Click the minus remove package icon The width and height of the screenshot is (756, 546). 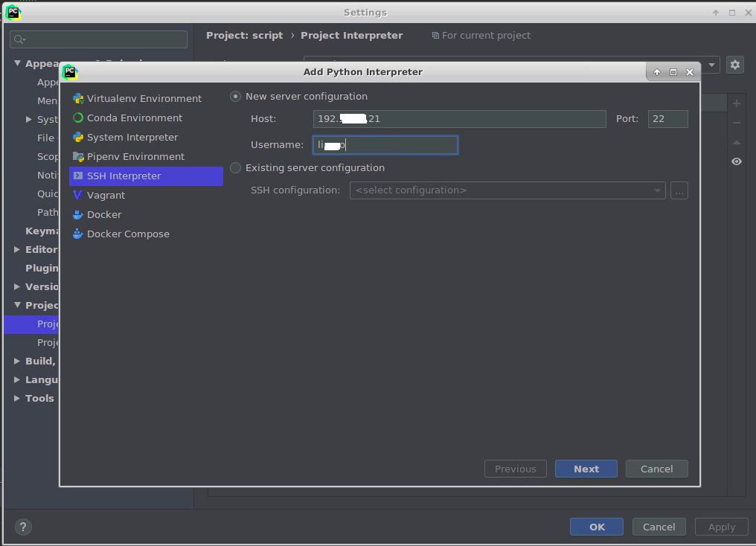click(x=736, y=123)
